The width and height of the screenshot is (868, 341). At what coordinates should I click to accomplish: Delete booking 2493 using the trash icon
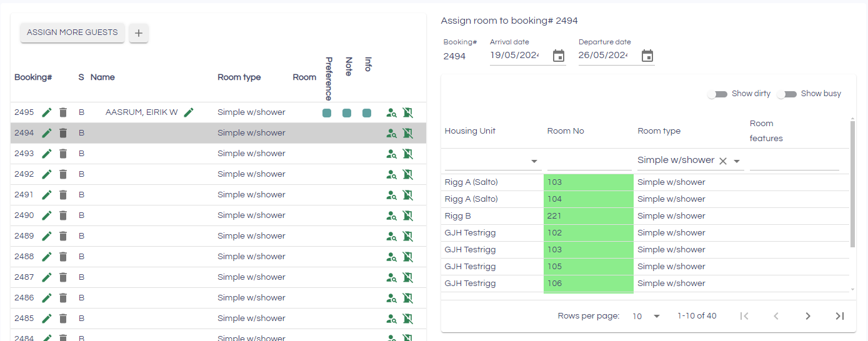point(63,154)
